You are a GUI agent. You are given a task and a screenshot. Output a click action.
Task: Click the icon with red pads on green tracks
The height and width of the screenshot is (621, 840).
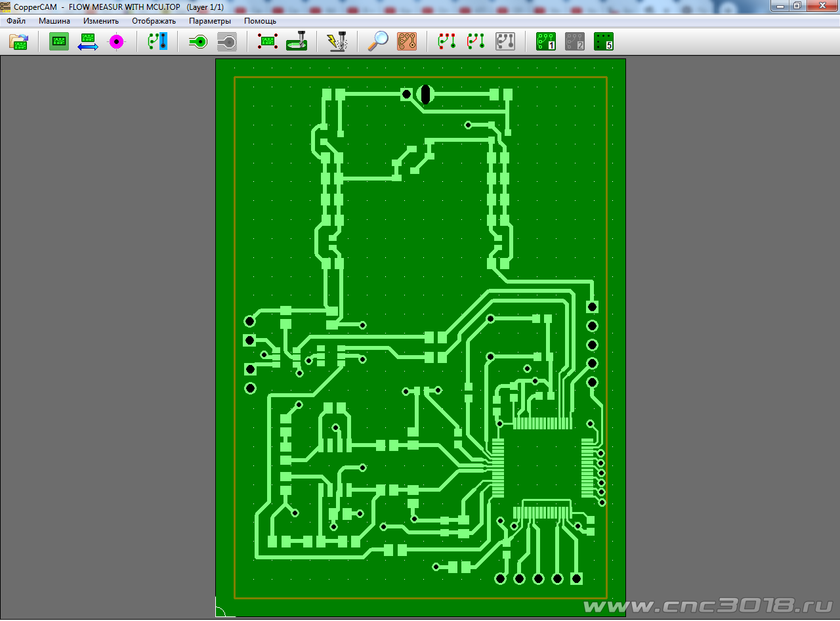click(447, 42)
